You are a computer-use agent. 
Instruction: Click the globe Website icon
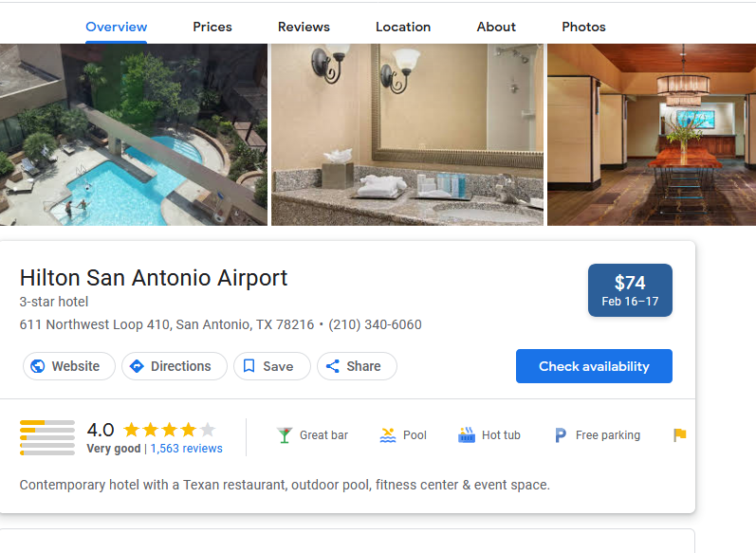click(38, 366)
